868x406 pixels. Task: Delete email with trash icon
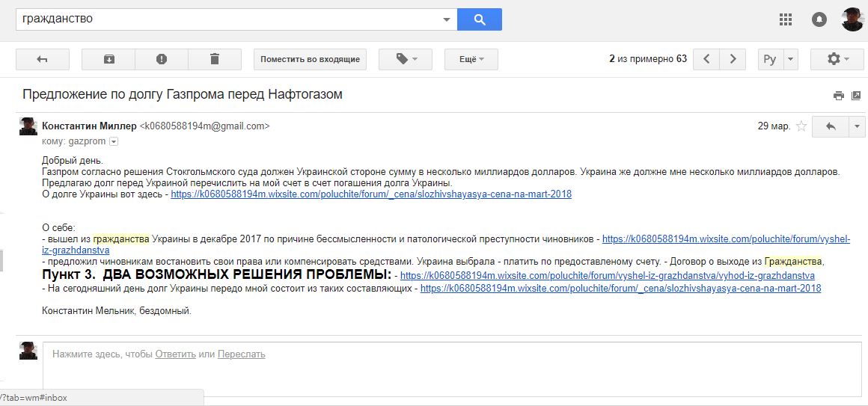click(x=215, y=59)
